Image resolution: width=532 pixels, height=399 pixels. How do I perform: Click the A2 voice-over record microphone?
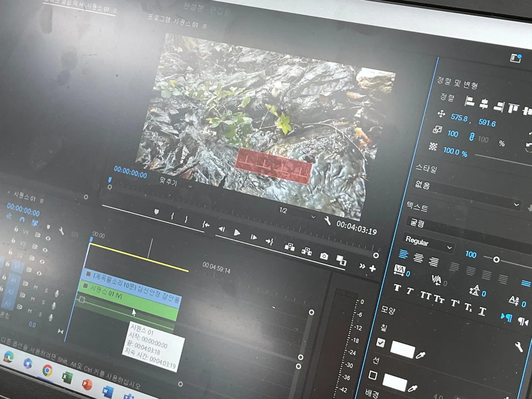point(54,305)
